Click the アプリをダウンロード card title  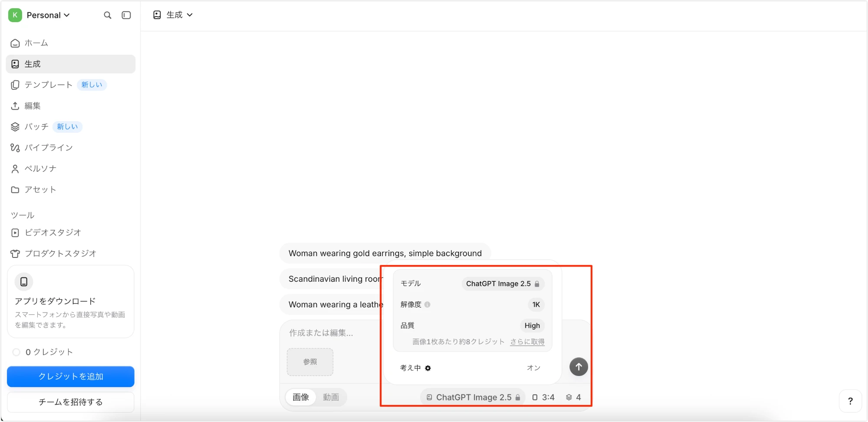(55, 301)
